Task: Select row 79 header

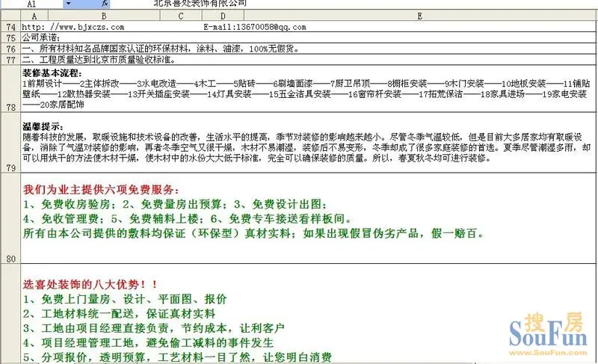Action: [10, 167]
